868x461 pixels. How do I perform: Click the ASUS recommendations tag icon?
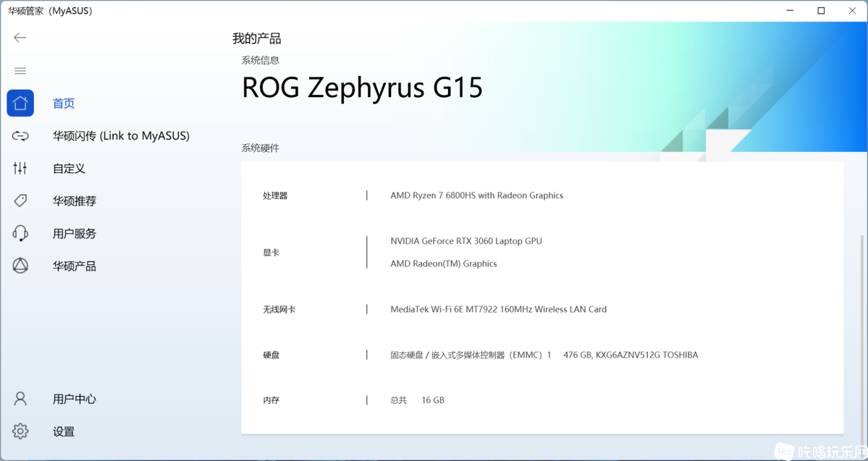pyautogui.click(x=20, y=200)
